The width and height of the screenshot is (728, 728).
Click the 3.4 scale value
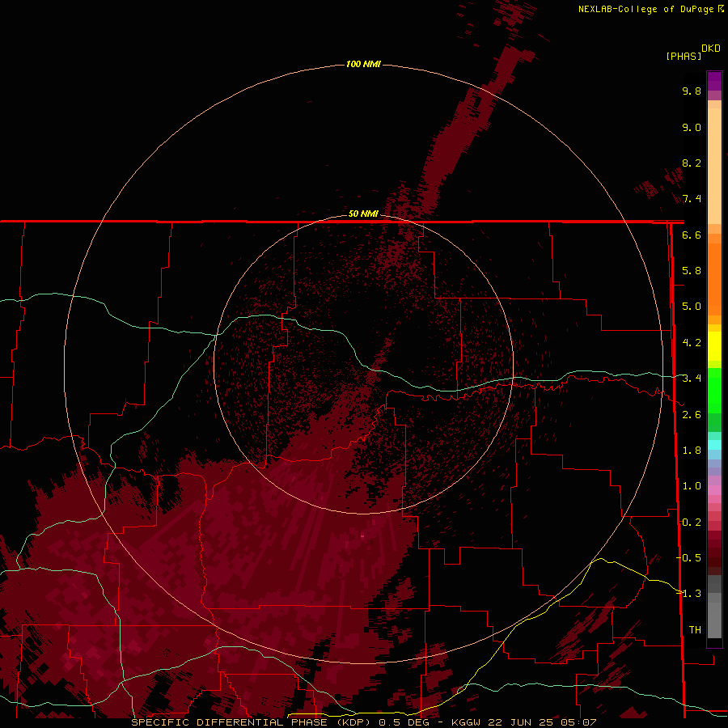(692, 379)
